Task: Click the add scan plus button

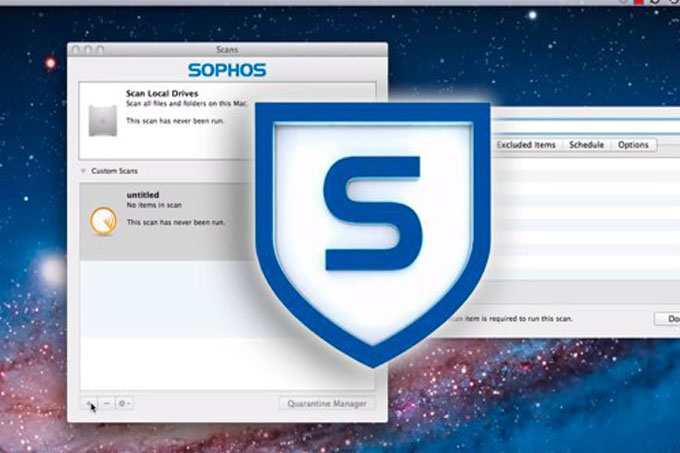Action: click(89, 404)
